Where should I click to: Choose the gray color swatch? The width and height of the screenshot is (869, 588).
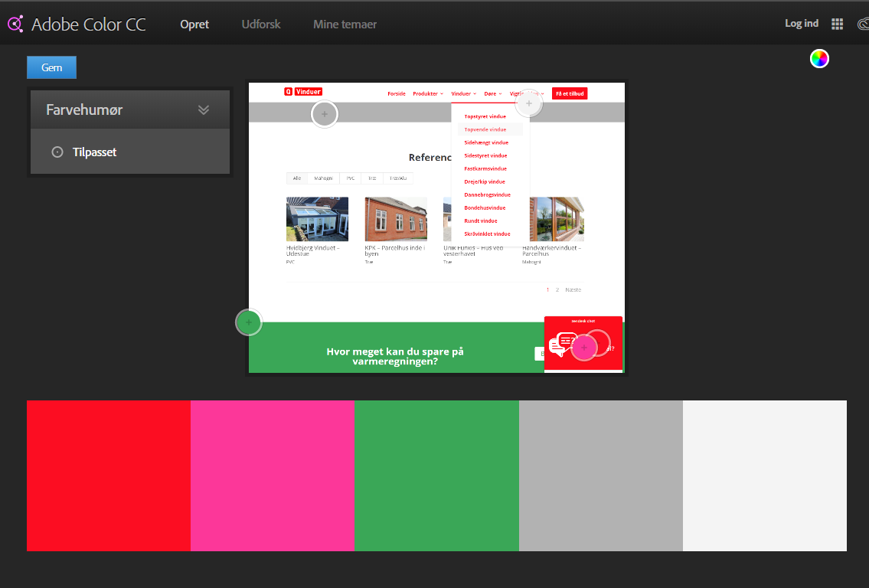pyautogui.click(x=600, y=475)
